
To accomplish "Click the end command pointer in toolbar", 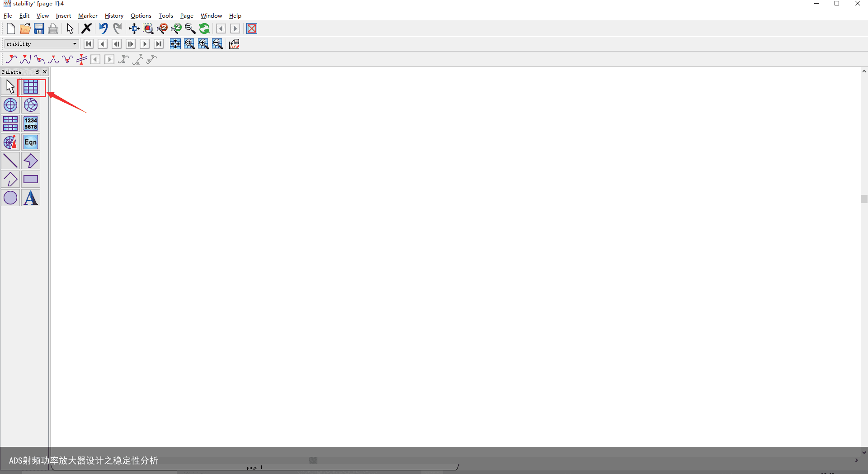I will (x=70, y=28).
